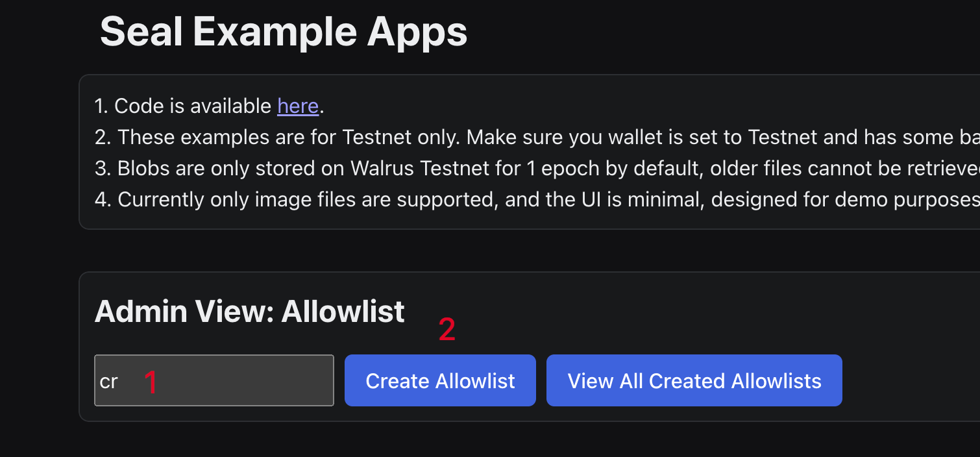This screenshot has width=980, height=457.
Task: Click the Create Allowlist button
Action: click(440, 381)
